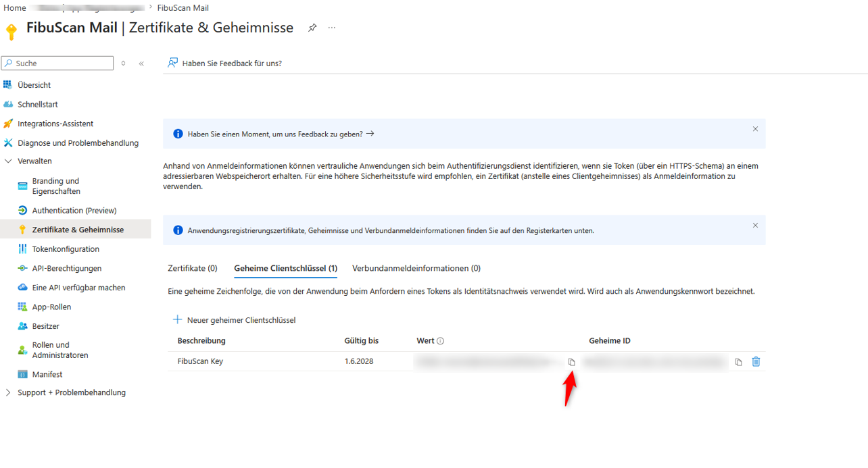Go to Home breadcrumb
The width and height of the screenshot is (868, 468).
(15, 8)
